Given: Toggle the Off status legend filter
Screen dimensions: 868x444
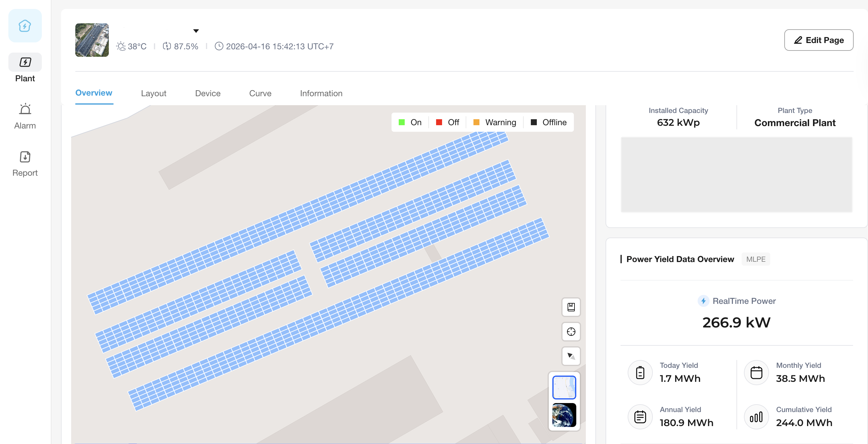Looking at the screenshot, I should click(447, 122).
